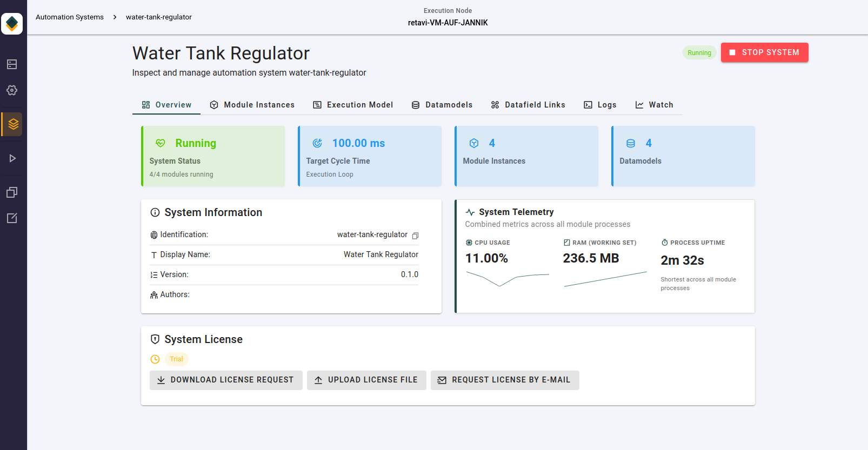Open the server nodes sidebar icon

pos(12,64)
